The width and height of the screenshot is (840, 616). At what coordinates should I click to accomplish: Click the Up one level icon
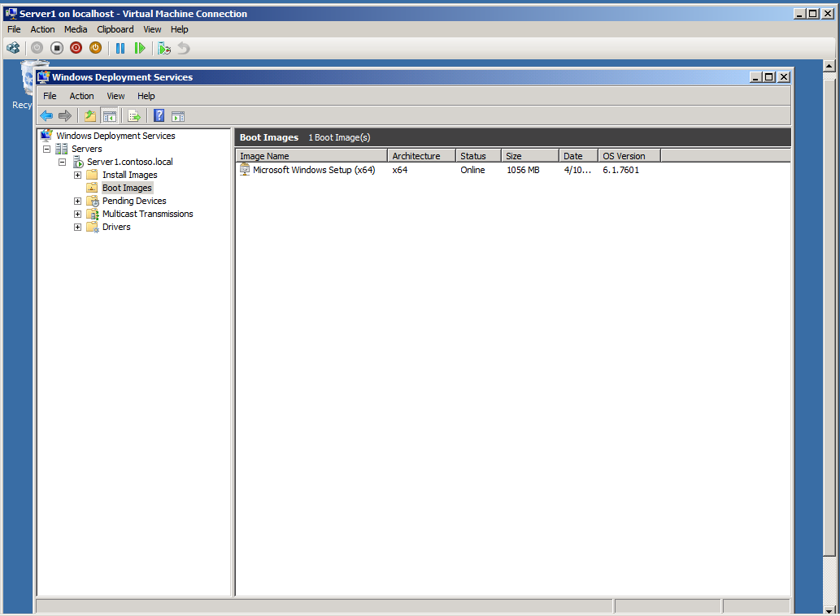[90, 115]
